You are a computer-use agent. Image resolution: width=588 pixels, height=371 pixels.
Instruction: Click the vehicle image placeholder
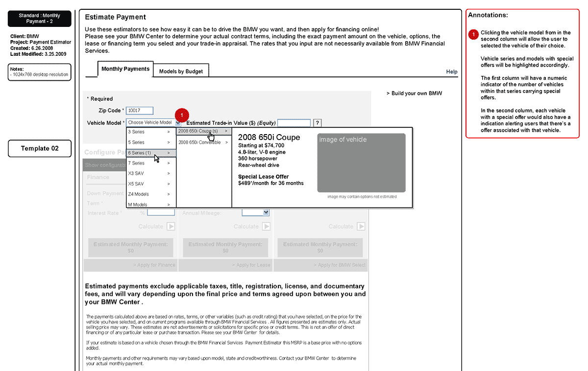click(x=361, y=162)
